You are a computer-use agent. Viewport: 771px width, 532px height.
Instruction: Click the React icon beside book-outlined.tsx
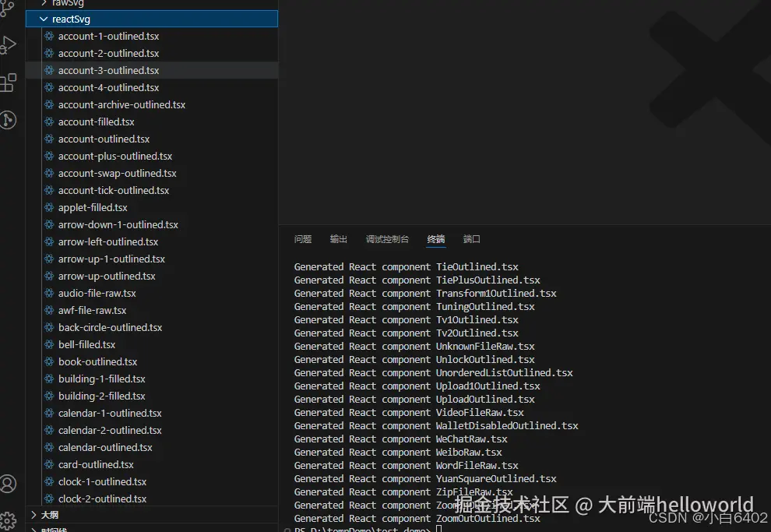click(x=48, y=361)
